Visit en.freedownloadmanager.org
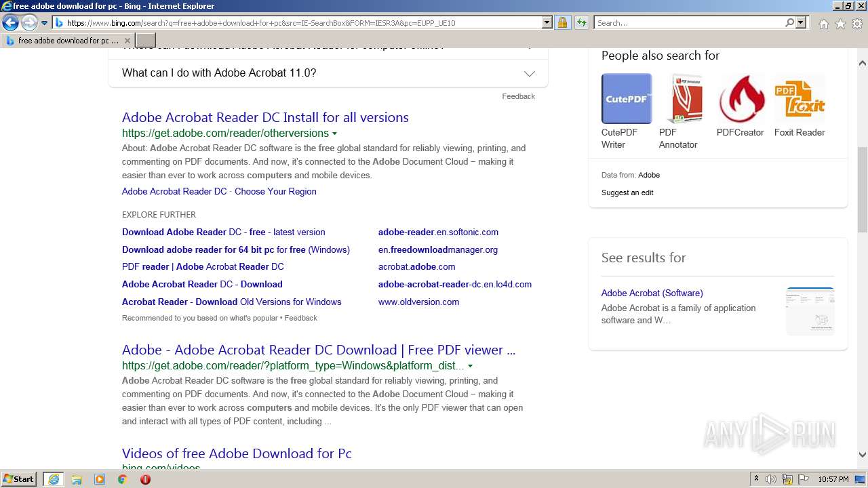 (438, 249)
